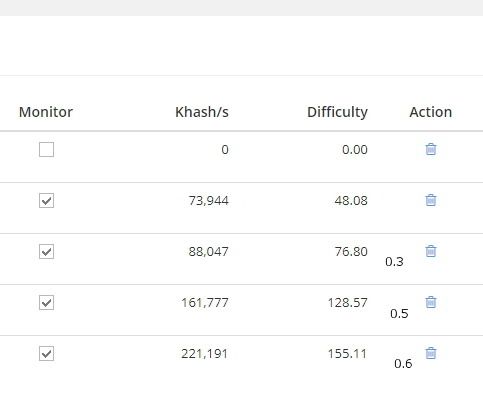Delete the worker with 0 Khash/s

pos(431,149)
